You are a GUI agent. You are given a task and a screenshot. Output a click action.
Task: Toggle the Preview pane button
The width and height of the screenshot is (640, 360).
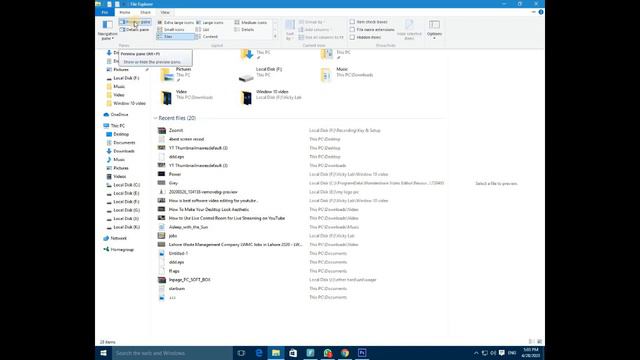point(135,22)
